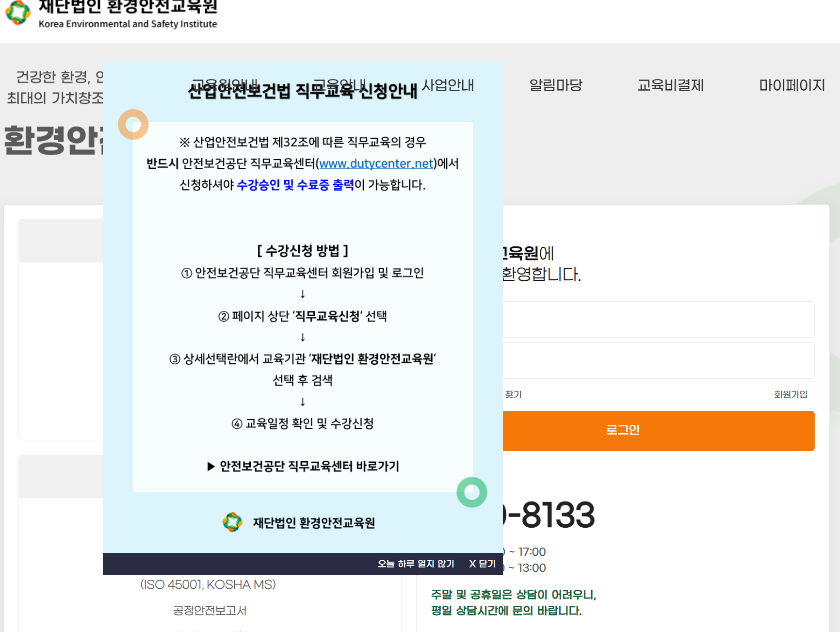Close the popup with X 닫기

point(483,564)
